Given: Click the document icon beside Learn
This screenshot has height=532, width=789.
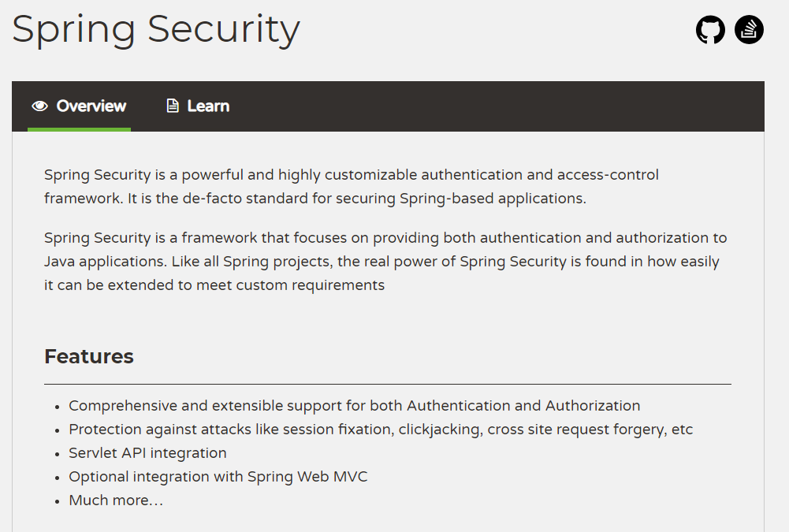Looking at the screenshot, I should pyautogui.click(x=173, y=106).
